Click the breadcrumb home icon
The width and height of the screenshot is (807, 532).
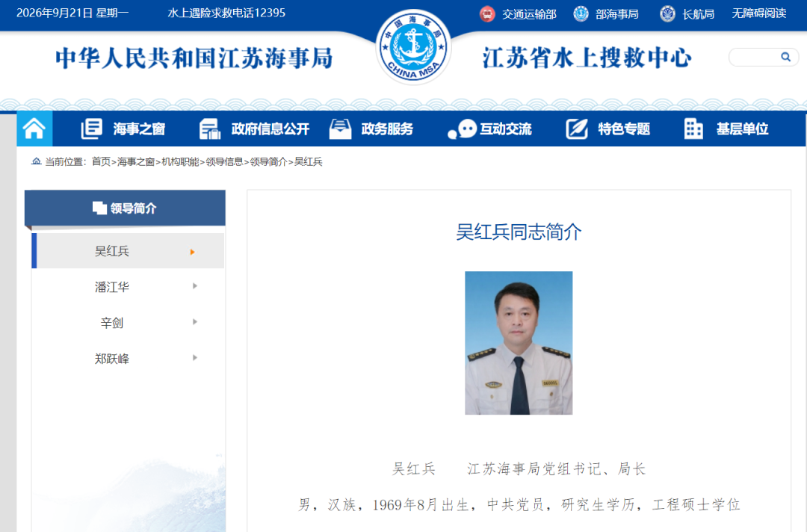(x=36, y=161)
